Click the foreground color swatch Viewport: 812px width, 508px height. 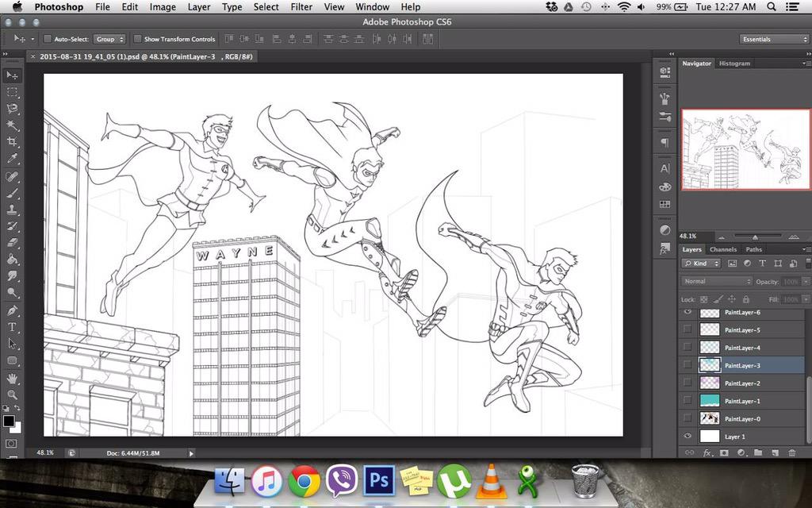8,421
